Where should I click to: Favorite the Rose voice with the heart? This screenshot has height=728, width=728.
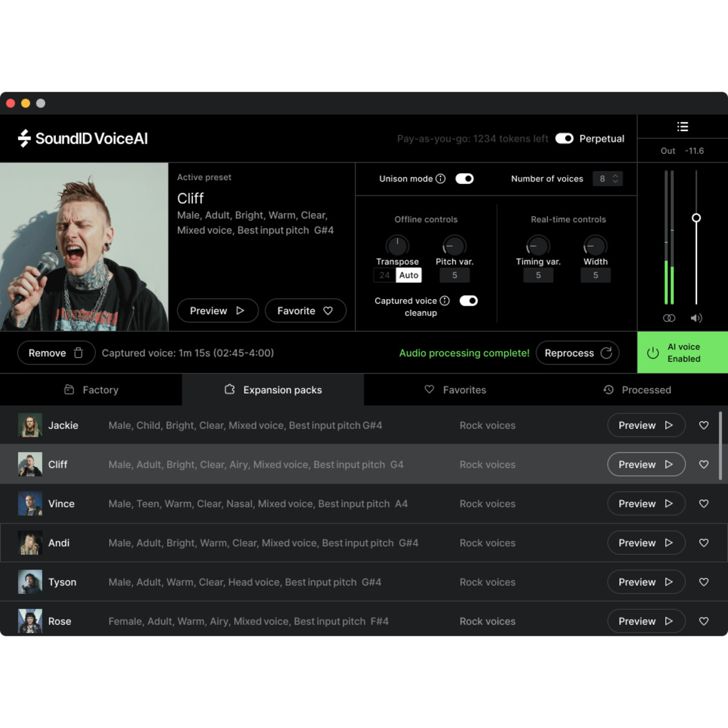tap(704, 621)
